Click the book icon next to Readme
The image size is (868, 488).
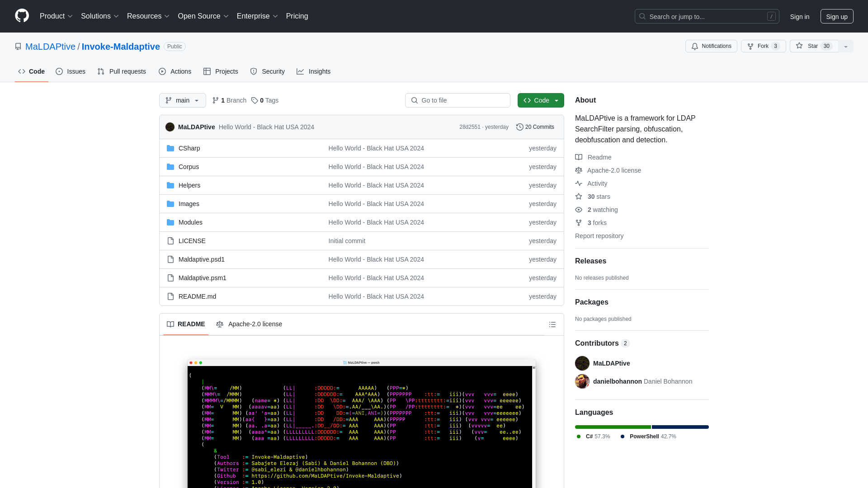tap(579, 157)
